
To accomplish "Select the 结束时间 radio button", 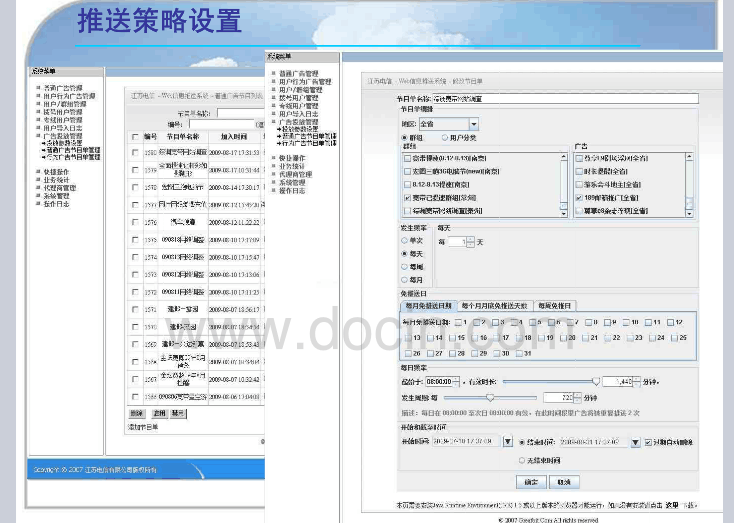I will point(521,442).
